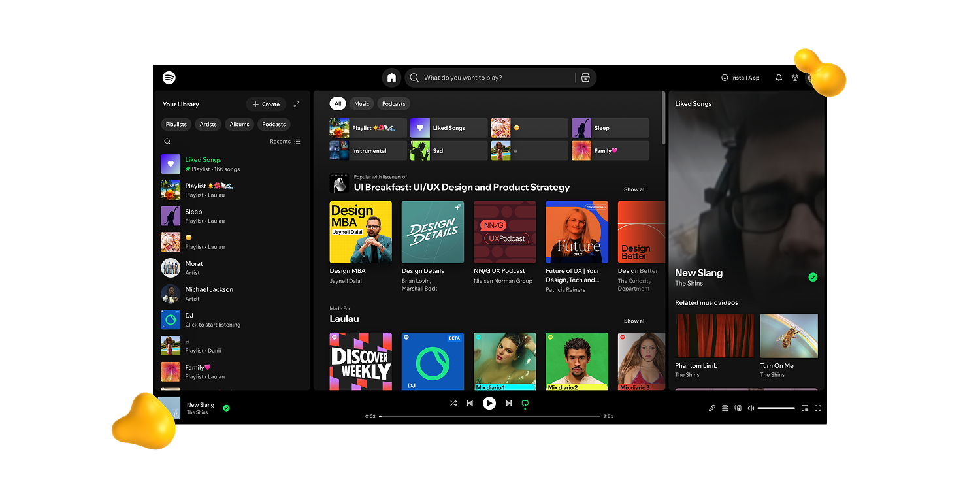Click the UI Breakfast podcast icon
Screen dimensions: 980x490
[339, 184]
